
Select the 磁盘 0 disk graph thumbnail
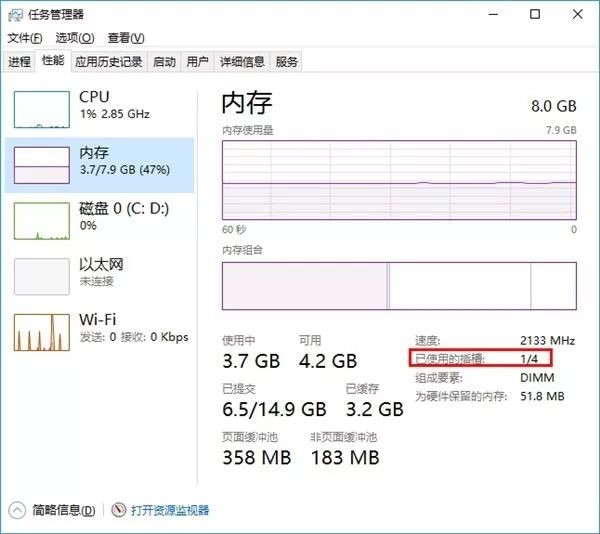tap(40, 219)
